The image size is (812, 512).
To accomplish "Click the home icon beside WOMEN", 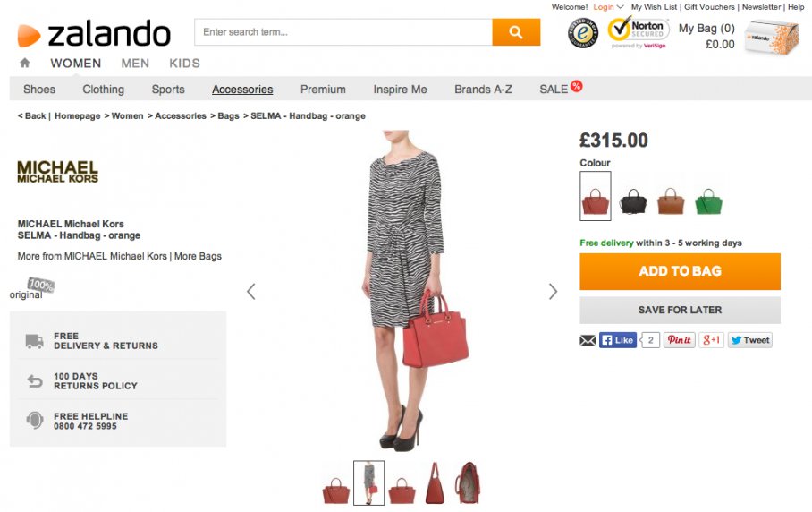I will (24, 63).
